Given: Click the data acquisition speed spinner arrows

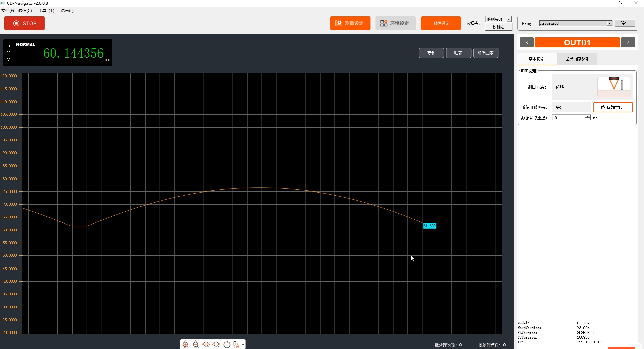Looking at the screenshot, I should pyautogui.click(x=588, y=118).
